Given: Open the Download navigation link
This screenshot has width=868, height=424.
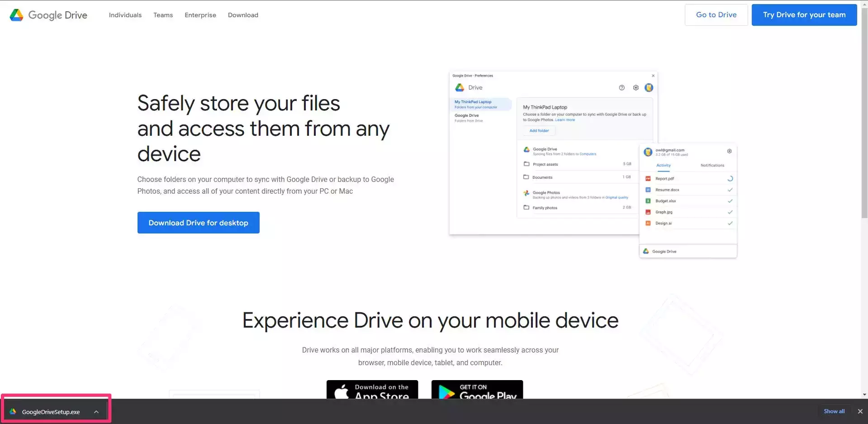Looking at the screenshot, I should pos(243,15).
